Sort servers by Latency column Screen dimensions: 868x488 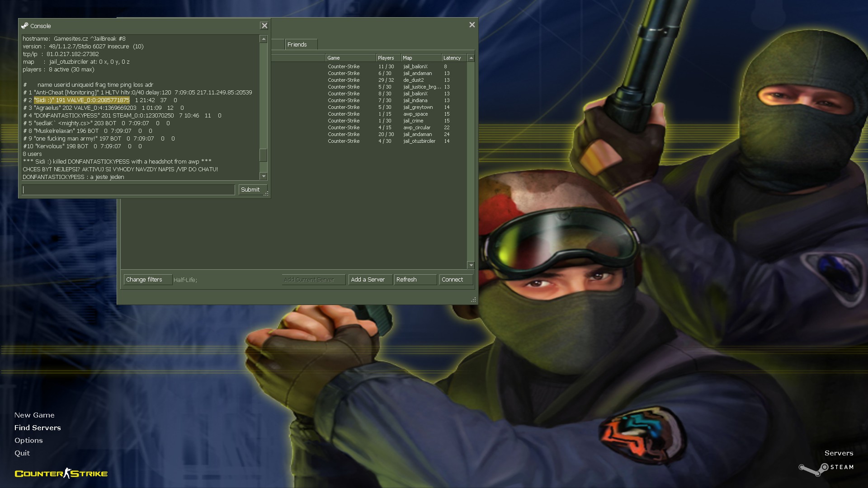point(454,58)
